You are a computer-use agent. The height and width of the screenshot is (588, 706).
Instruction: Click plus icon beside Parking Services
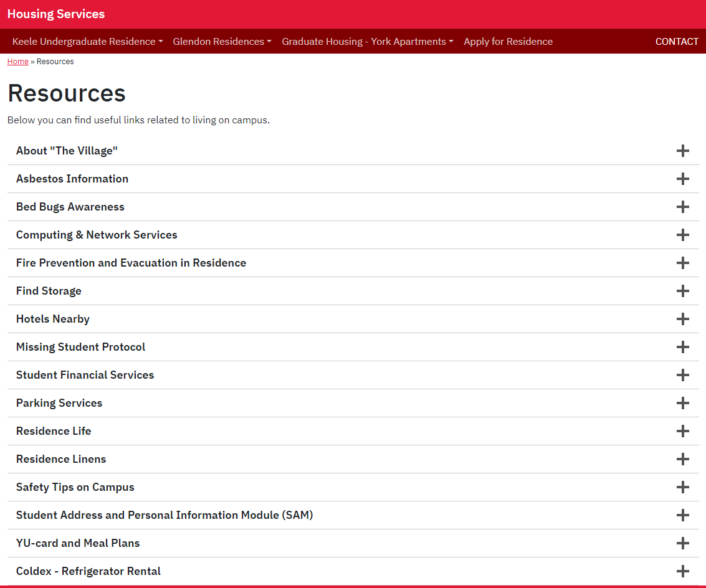pyautogui.click(x=682, y=403)
